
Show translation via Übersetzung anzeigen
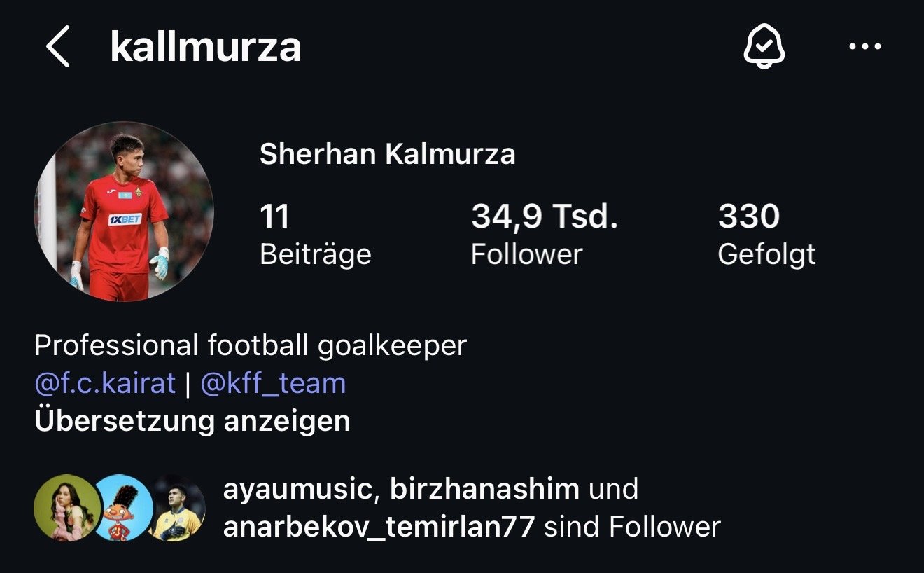[x=192, y=421]
